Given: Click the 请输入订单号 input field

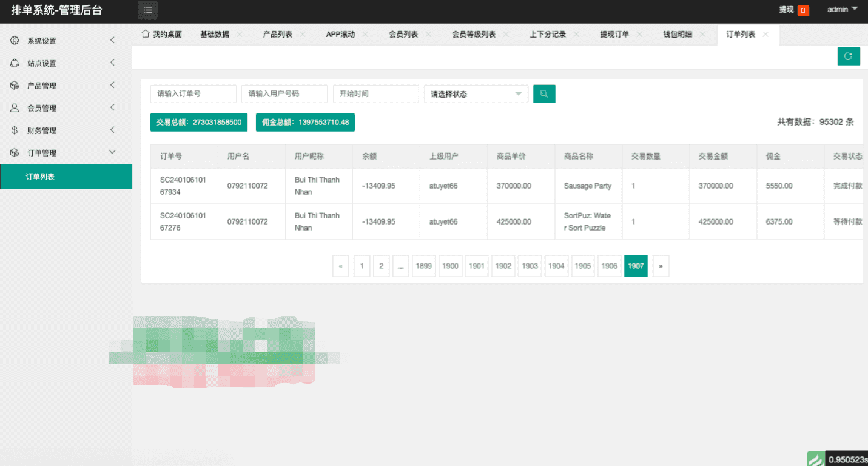Looking at the screenshot, I should coord(193,94).
